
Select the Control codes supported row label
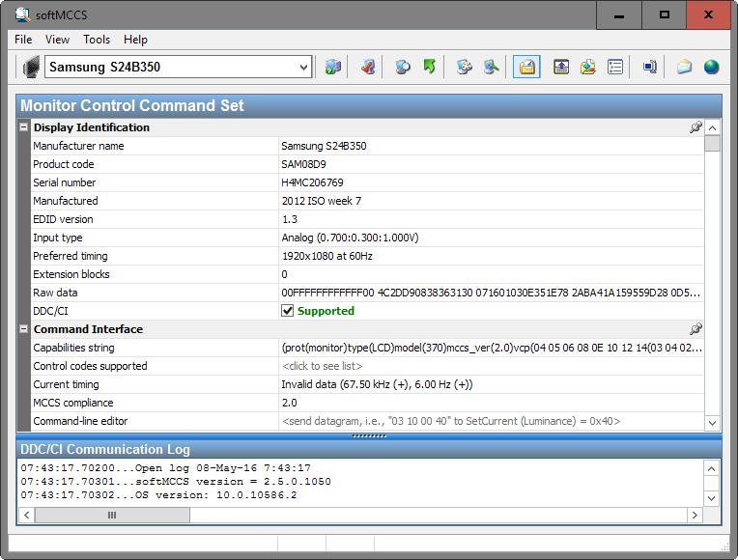point(90,366)
